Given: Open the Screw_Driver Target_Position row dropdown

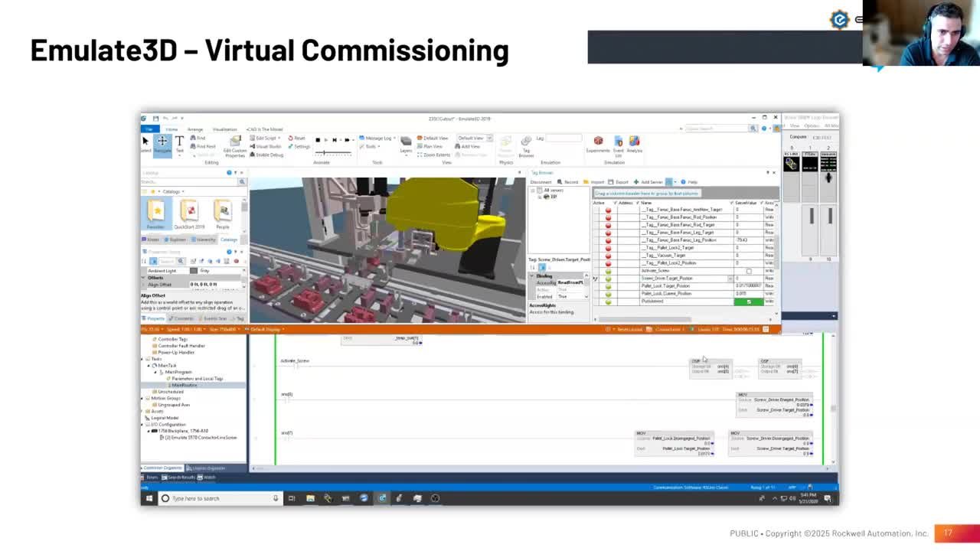Looking at the screenshot, I should (x=730, y=279).
